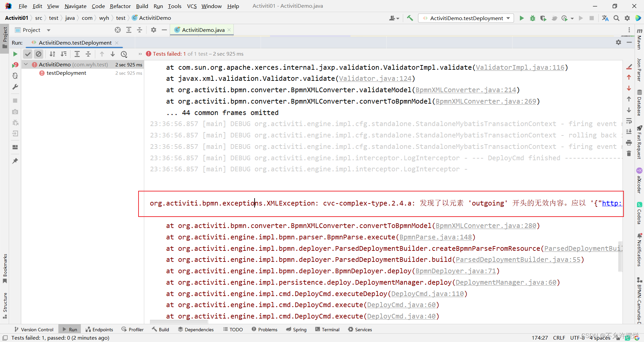Collapse all test tree nodes
644x342 pixels.
point(88,54)
